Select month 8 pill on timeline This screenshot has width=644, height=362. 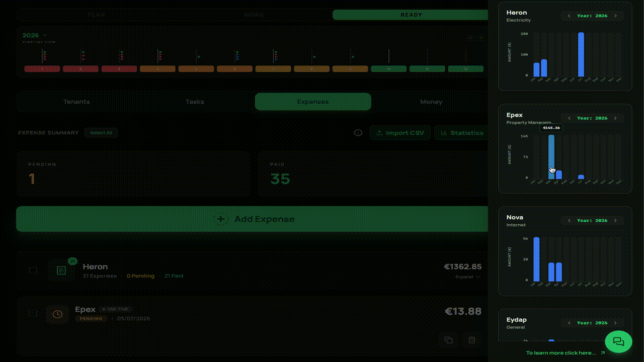[x=312, y=69]
